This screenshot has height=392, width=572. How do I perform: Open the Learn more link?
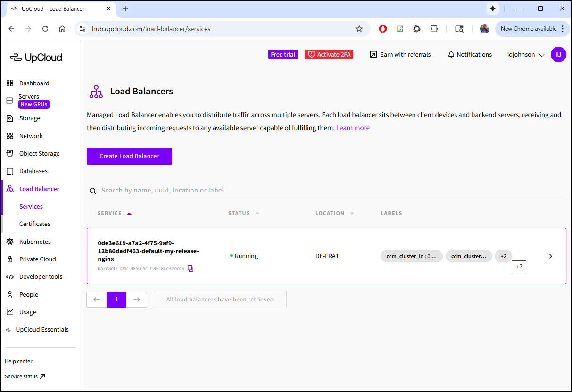click(353, 128)
